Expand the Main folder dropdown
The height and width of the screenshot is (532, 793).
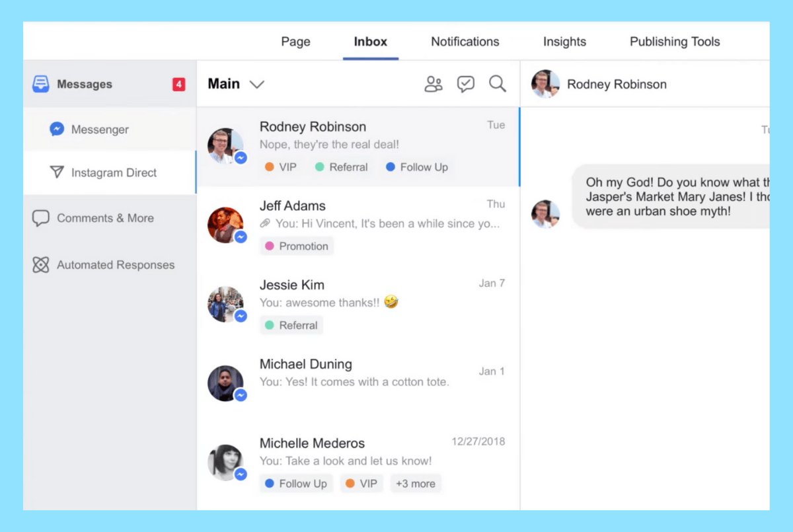[257, 84]
